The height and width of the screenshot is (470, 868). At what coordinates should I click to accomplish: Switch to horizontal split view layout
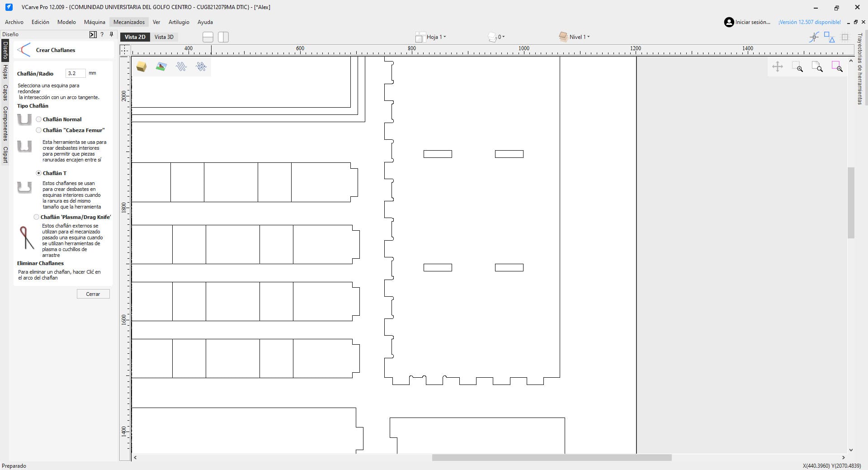208,37
